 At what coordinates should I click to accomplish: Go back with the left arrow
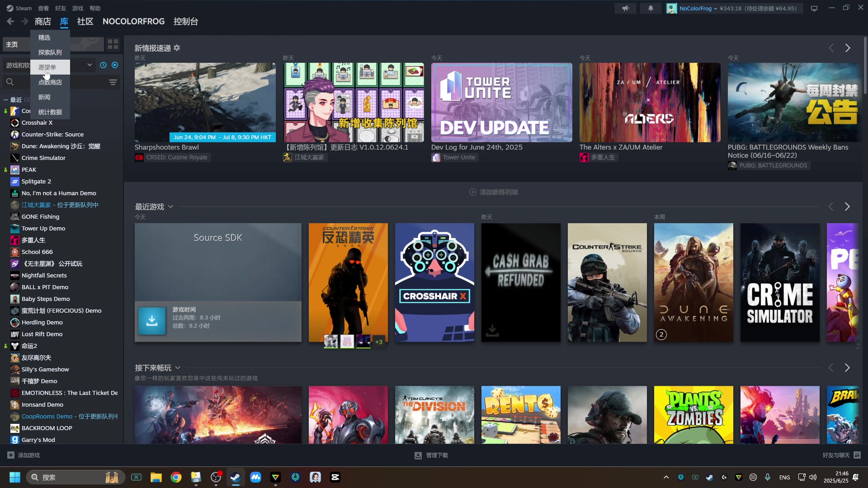10,21
